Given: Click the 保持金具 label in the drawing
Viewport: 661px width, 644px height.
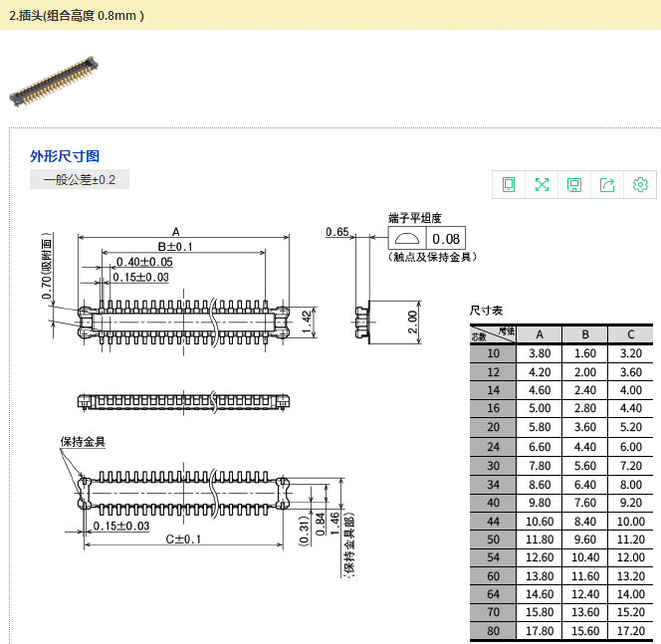Looking at the screenshot, I should pos(83,442).
